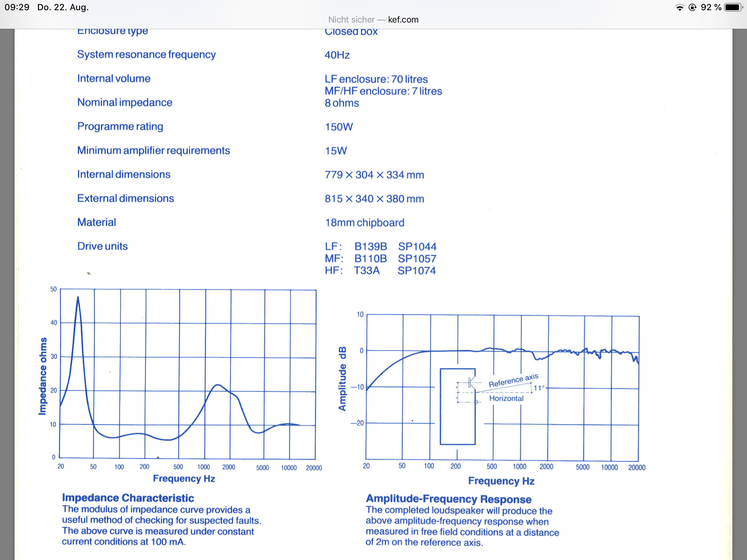Screen dimensions: 747x560
Task: Tap the 09:29 clock in status bar
Action: point(17,7)
